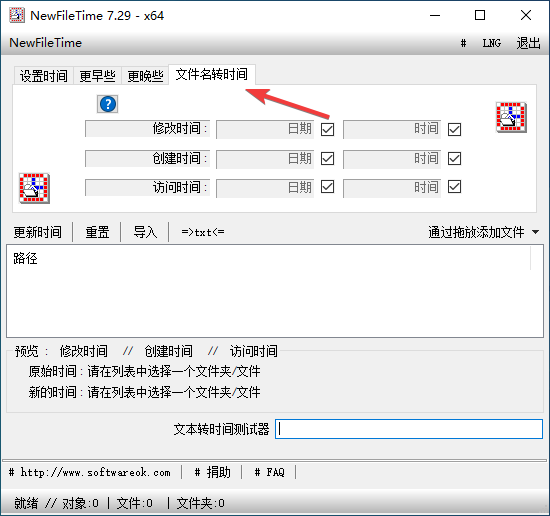Image resolution: width=550 pixels, height=516 pixels.
Task: Click the 修改时间 date field
Action: coord(265,129)
